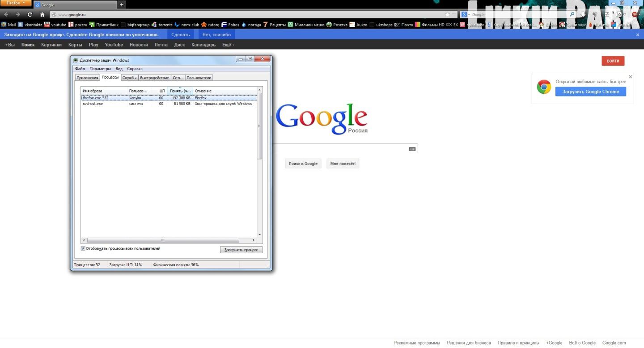This screenshot has height=348, width=644.
Task: Switch to the Службы tab
Action: (129, 78)
